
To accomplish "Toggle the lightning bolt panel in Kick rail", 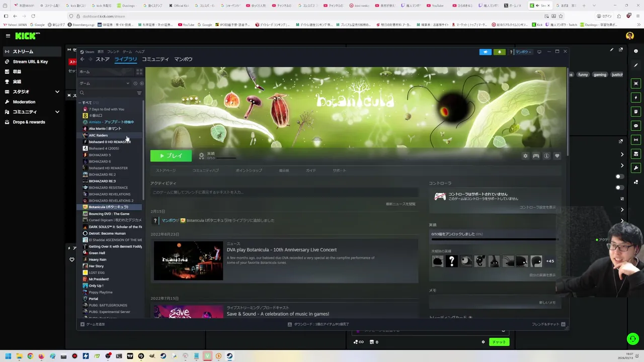I will pyautogui.click(x=636, y=98).
